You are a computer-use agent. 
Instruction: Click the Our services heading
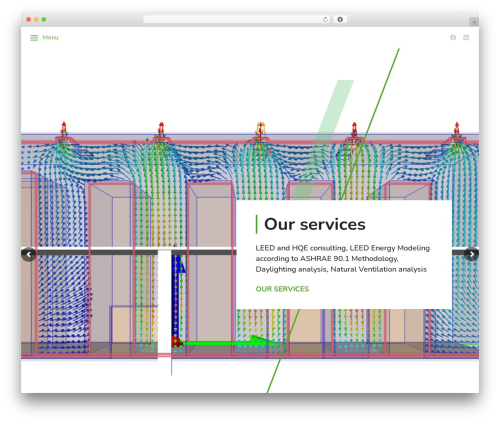point(314,224)
